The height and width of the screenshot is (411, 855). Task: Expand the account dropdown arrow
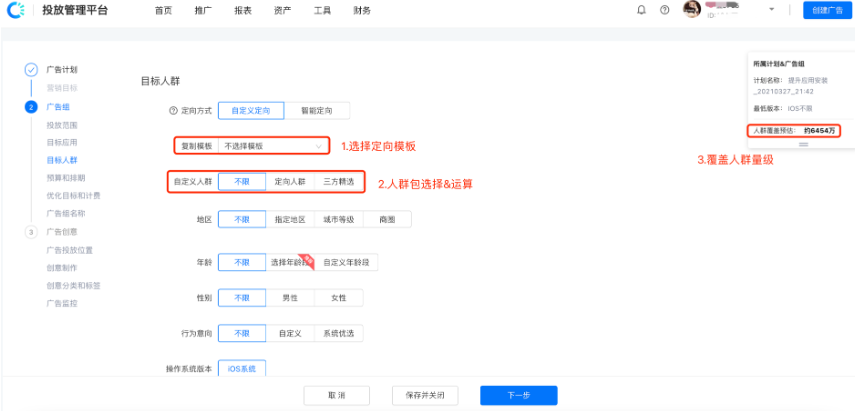tap(772, 10)
